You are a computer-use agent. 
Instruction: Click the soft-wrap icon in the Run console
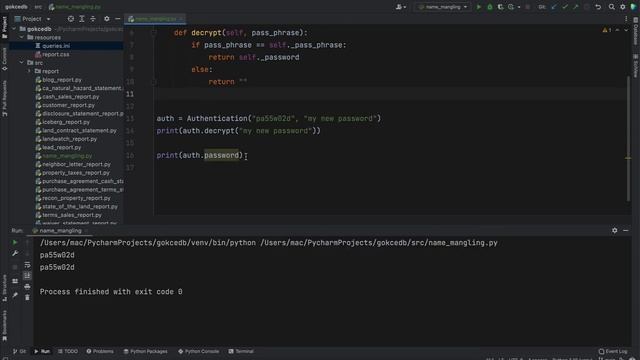27,265
